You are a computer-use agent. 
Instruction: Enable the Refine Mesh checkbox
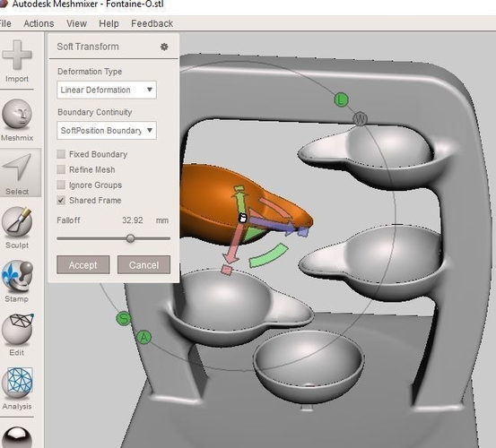pyautogui.click(x=61, y=169)
